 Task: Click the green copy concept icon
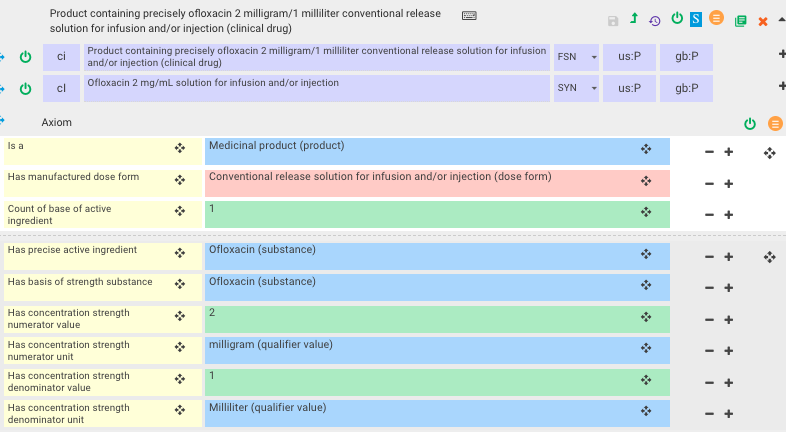(x=740, y=20)
